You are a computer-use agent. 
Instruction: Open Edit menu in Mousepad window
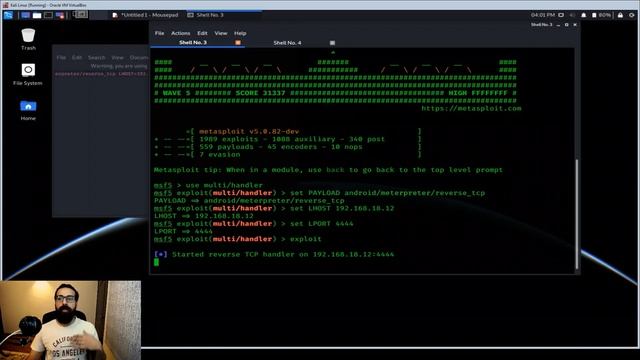[77, 58]
